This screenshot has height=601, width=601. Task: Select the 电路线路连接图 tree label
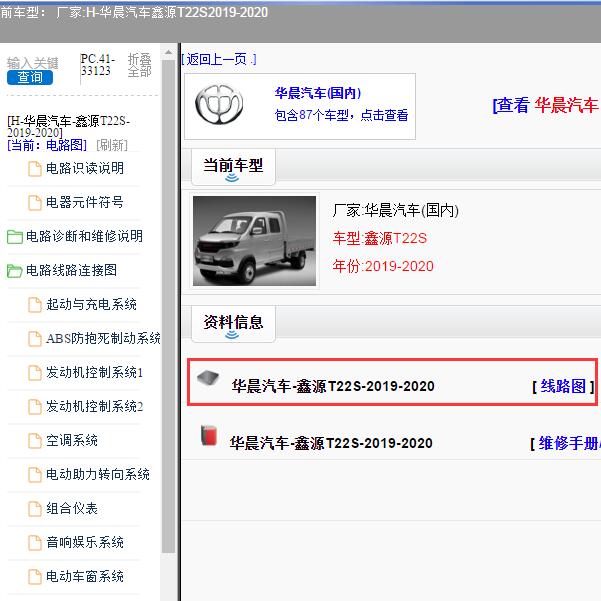[x=71, y=270]
